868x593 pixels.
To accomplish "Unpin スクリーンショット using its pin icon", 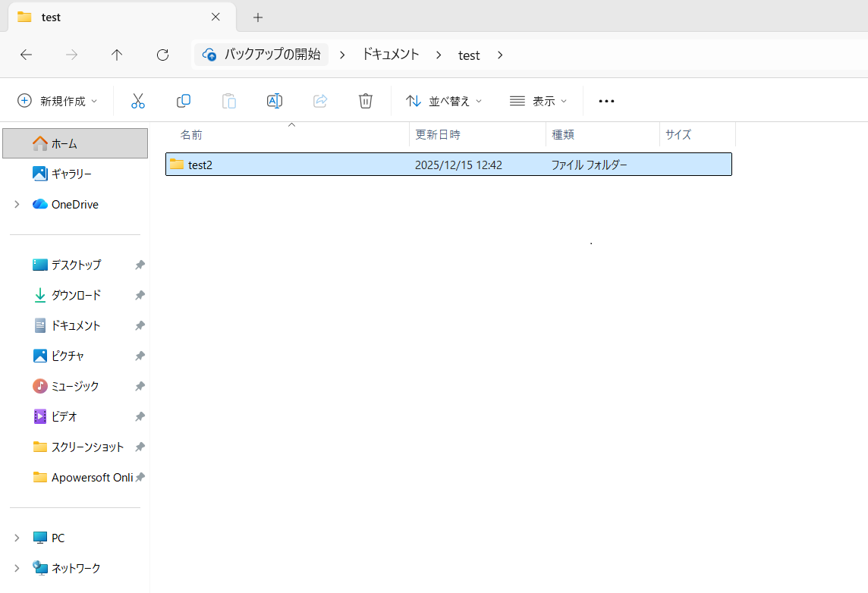I will 140,447.
